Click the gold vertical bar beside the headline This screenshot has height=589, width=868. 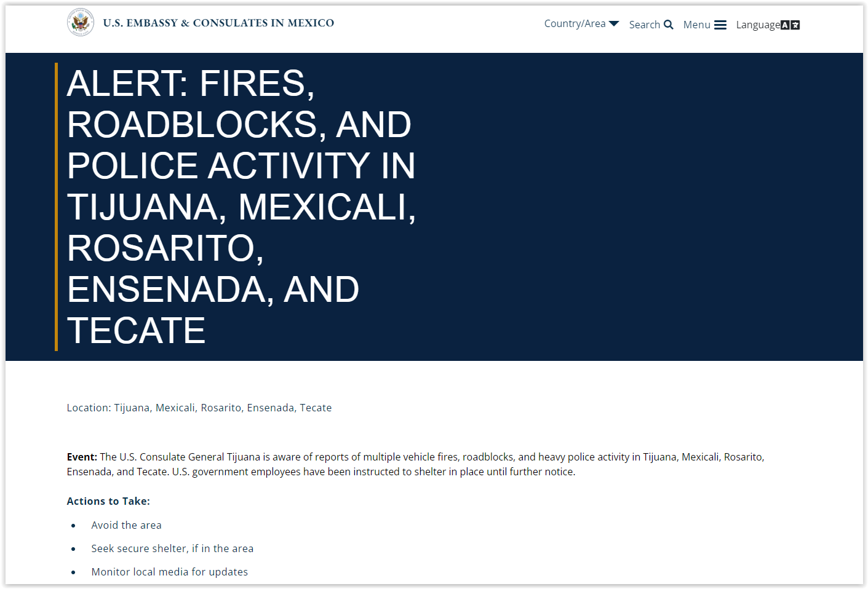(x=56, y=207)
